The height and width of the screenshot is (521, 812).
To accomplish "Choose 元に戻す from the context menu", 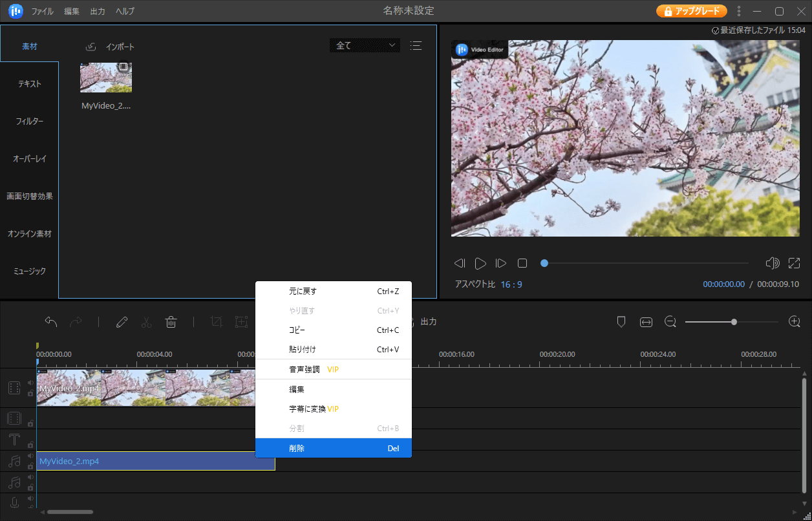I will (334, 292).
